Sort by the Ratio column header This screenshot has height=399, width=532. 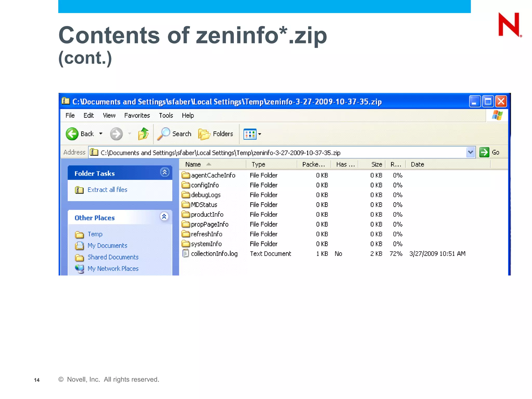click(x=396, y=164)
